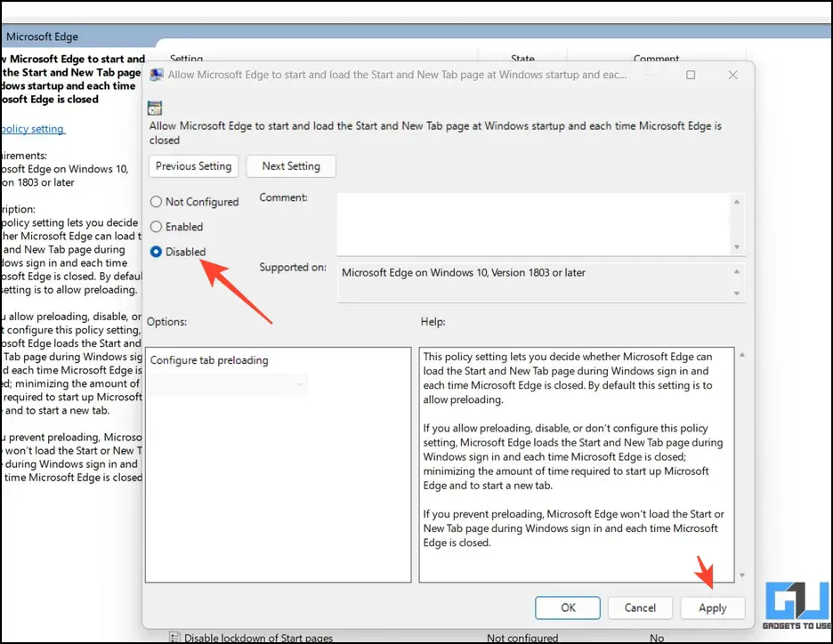
Task: Cancel the policy settings dialog
Action: tap(640, 608)
